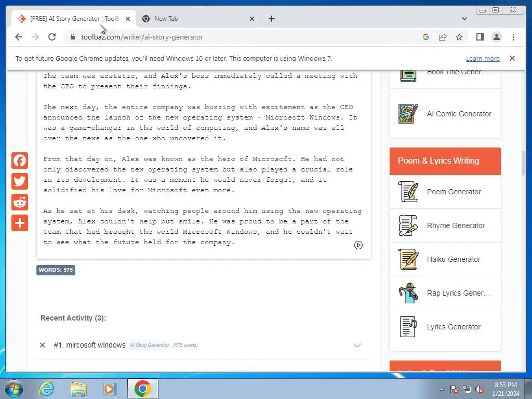
Task: Click the #1. mircosoft windows entry
Action: pos(89,345)
